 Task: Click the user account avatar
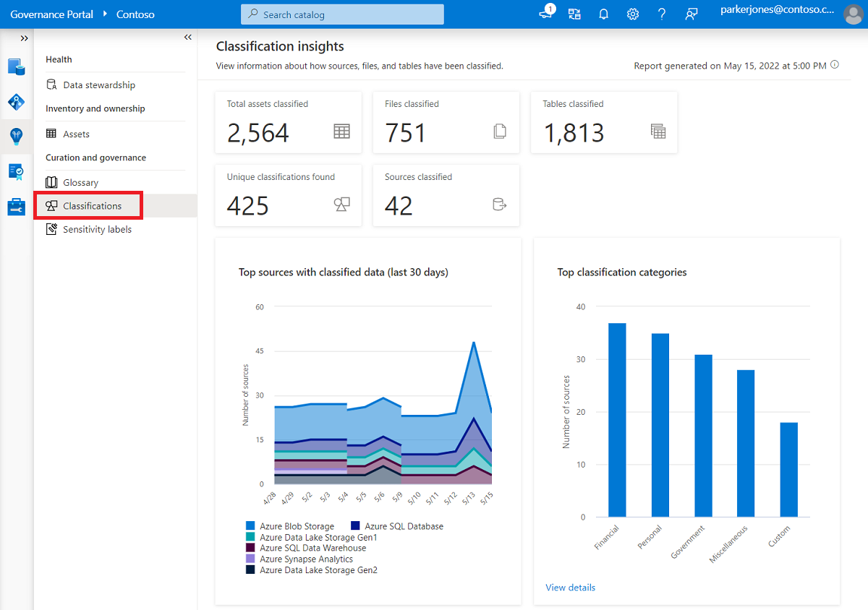pyautogui.click(x=853, y=14)
